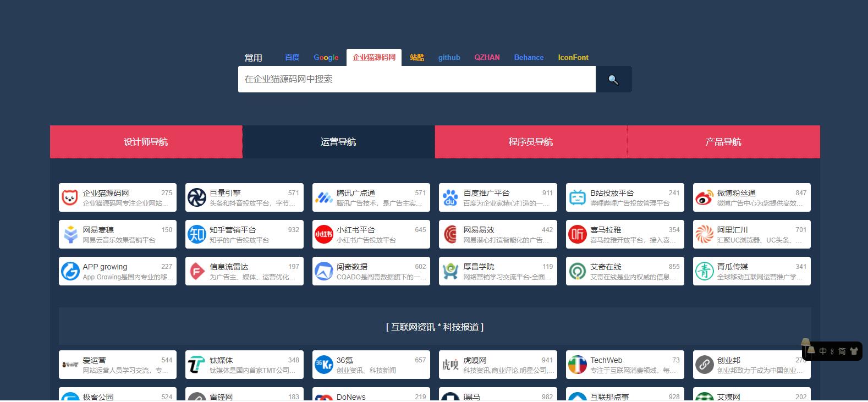This screenshot has height=402, width=868.
Task: Click the 941 count on 虎嗅网 card
Action: coord(547,360)
